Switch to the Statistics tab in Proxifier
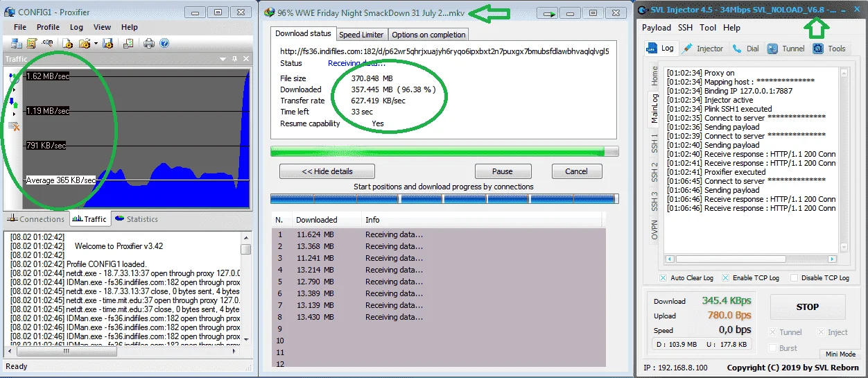Image resolution: width=868 pixels, height=378 pixels. click(137, 219)
